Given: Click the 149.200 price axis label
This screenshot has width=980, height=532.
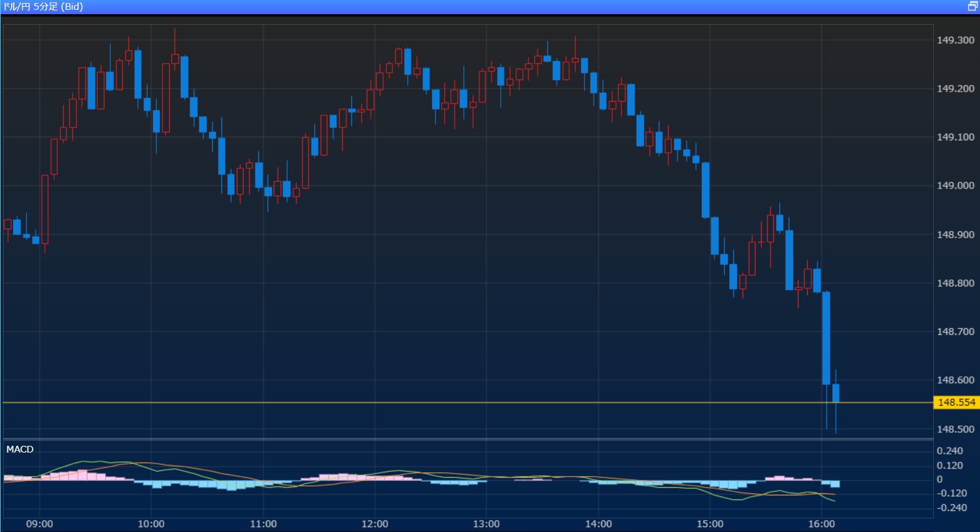Looking at the screenshot, I should [x=955, y=89].
